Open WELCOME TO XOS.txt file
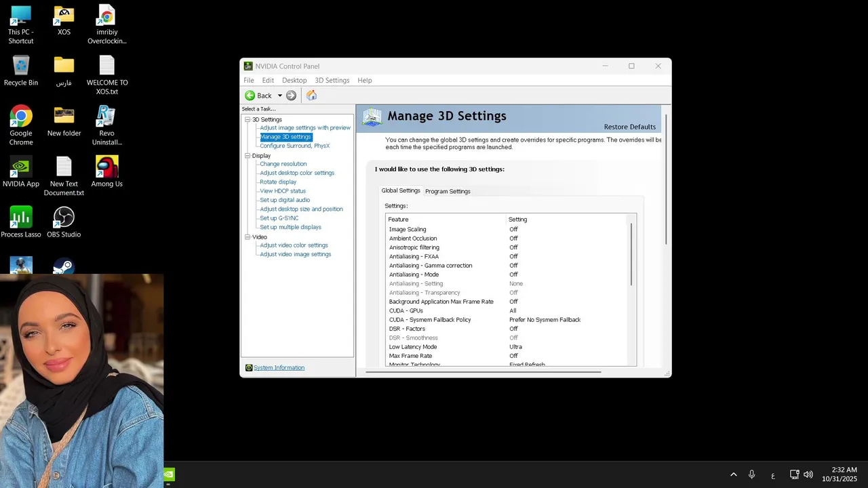Screen dimensions: 868x488 click(x=106, y=75)
